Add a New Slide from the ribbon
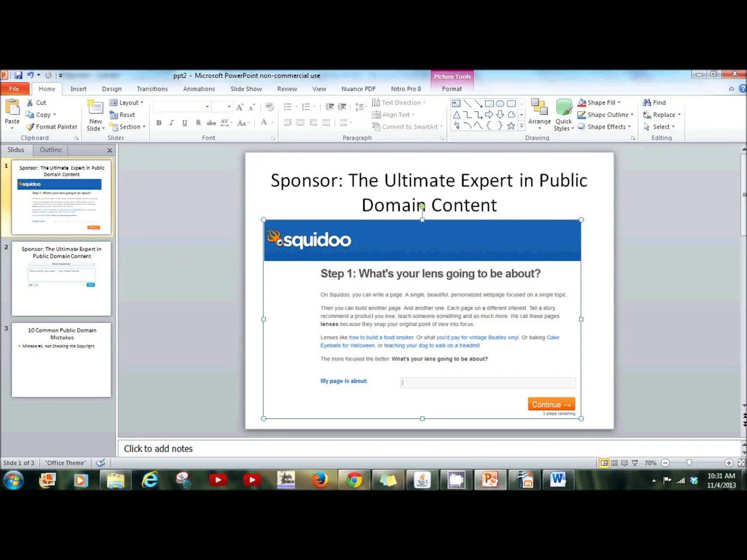The height and width of the screenshot is (560, 747). point(95,115)
